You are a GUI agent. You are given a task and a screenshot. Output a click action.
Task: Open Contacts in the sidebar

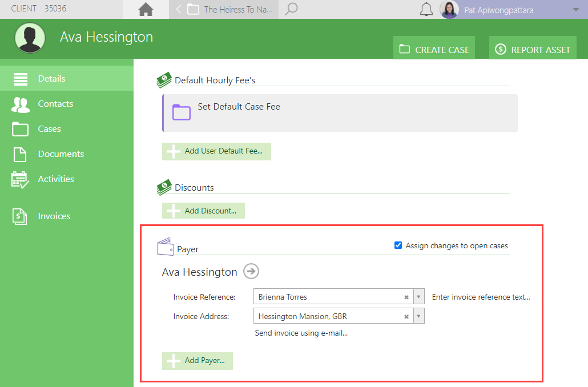point(67,103)
